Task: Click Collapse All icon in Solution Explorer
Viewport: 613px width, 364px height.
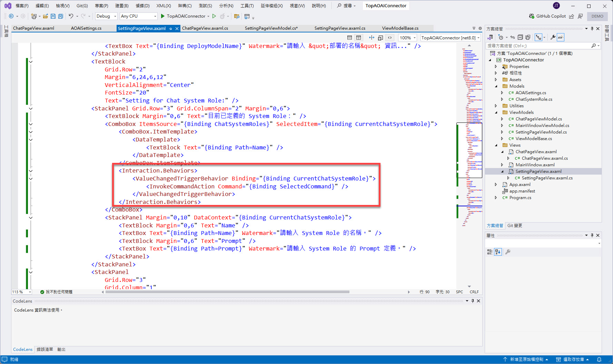Action: (520, 37)
